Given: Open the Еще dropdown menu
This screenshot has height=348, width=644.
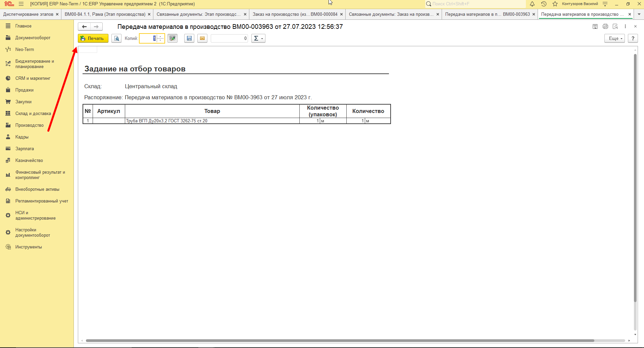Looking at the screenshot, I should pos(614,38).
